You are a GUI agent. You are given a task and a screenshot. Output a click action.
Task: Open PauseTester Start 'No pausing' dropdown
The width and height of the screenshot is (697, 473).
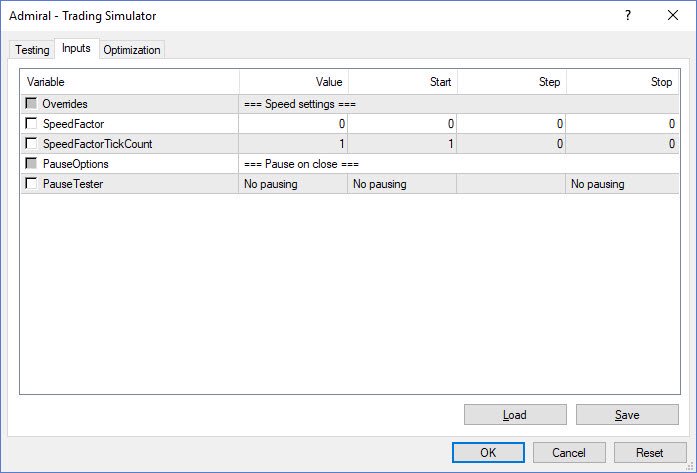(x=402, y=184)
